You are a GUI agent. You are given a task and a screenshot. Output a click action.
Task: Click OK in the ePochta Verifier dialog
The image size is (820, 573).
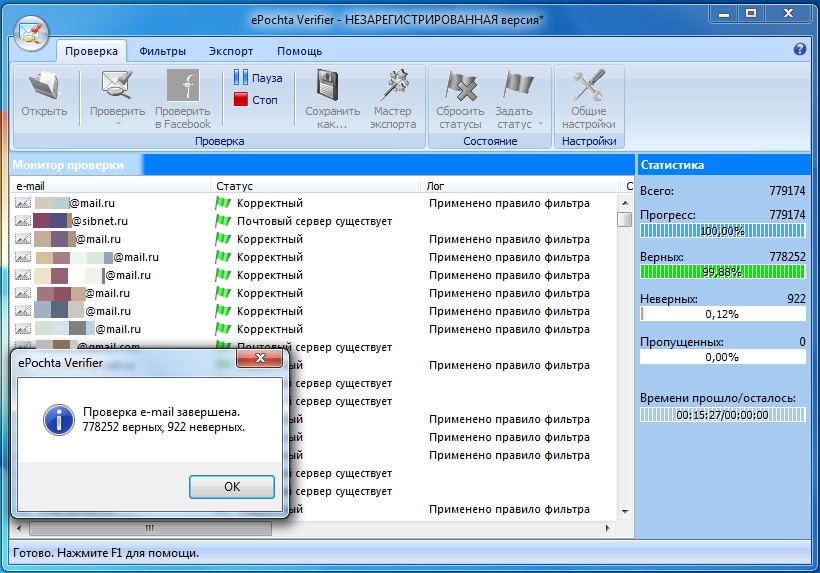pyautogui.click(x=231, y=487)
